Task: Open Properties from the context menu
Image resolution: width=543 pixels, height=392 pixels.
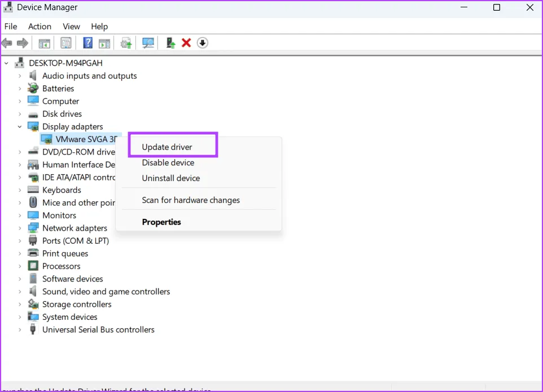Action: [x=161, y=222]
